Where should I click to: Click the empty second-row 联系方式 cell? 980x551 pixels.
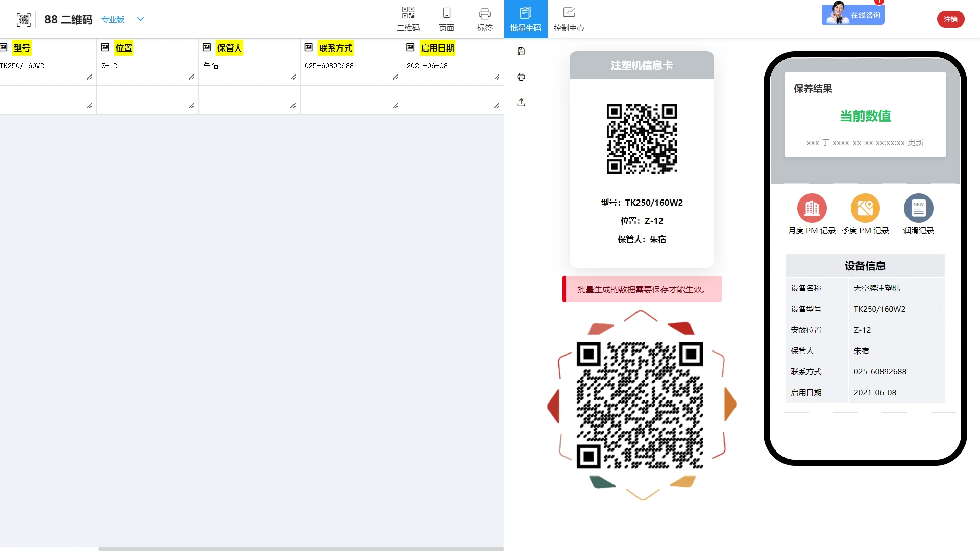(351, 99)
